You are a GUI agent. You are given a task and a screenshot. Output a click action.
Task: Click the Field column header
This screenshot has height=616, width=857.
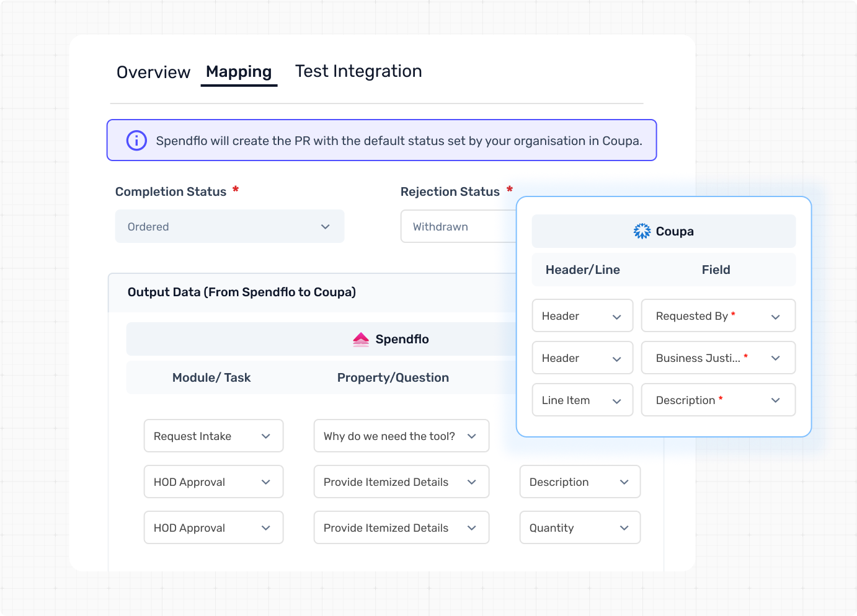click(716, 270)
